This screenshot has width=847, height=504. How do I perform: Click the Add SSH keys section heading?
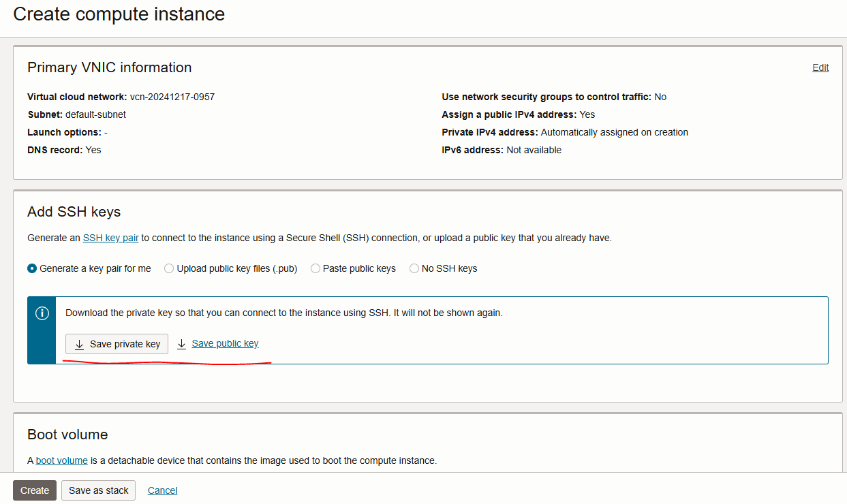(74, 212)
